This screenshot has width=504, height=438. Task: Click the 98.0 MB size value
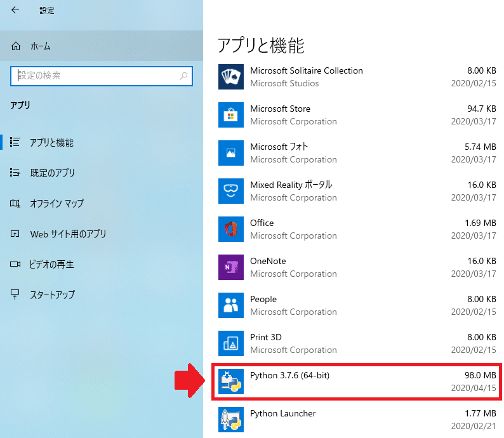pyautogui.click(x=481, y=375)
